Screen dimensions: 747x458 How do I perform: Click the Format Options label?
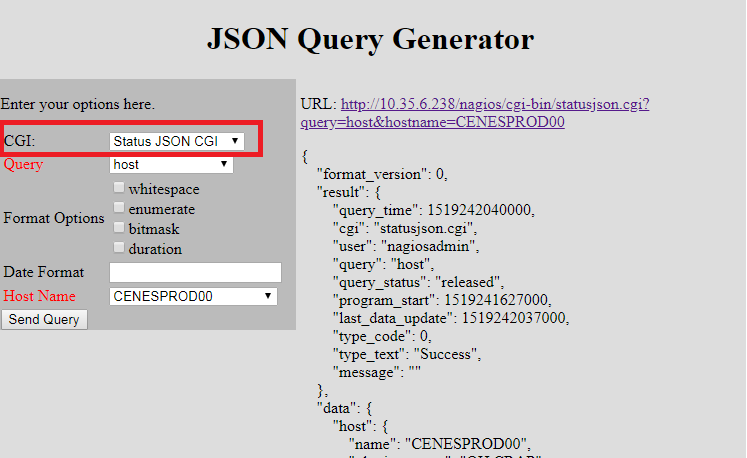coord(54,218)
